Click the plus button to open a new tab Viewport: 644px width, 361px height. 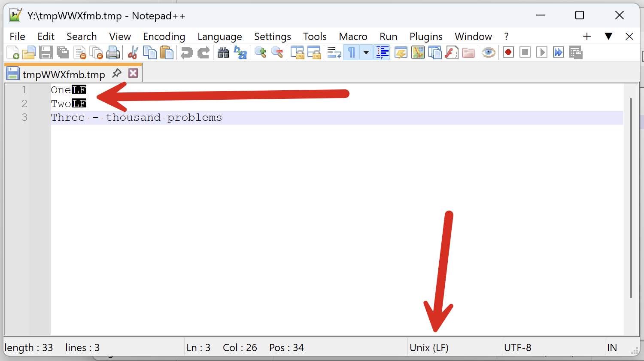coord(586,36)
